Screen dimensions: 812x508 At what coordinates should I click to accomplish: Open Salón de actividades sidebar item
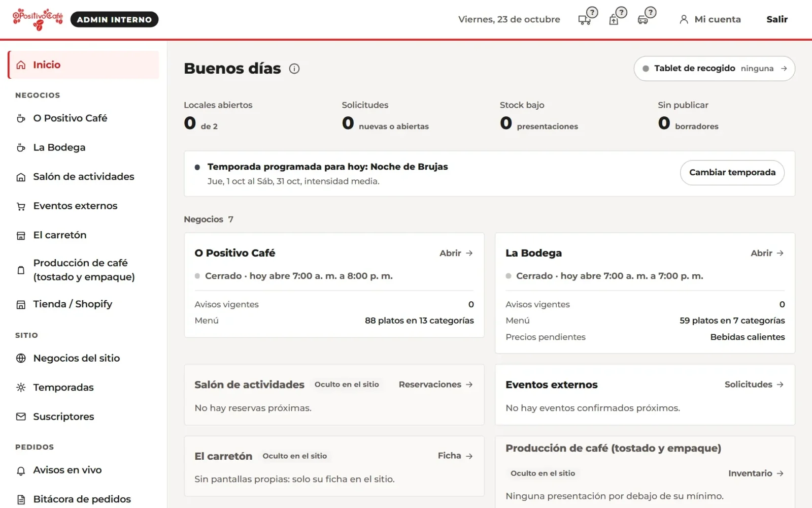83,177
